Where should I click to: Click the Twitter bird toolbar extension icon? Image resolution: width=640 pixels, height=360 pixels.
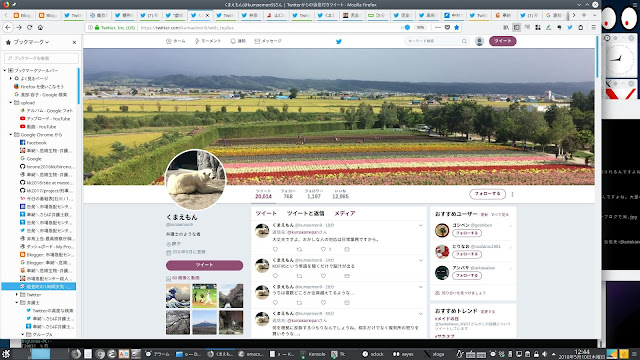pyautogui.click(x=570, y=27)
